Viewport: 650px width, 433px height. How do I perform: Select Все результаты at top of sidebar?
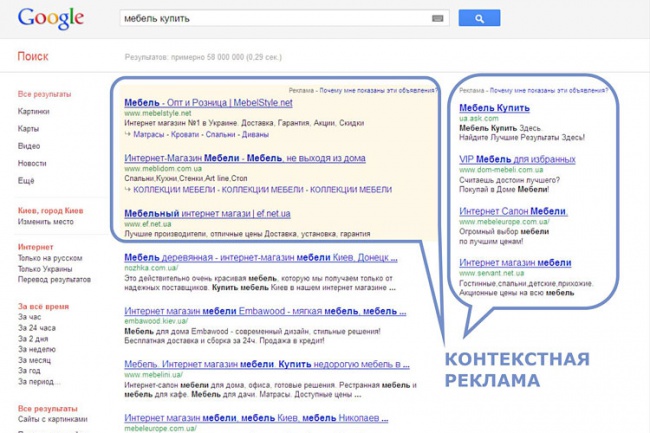coord(44,94)
